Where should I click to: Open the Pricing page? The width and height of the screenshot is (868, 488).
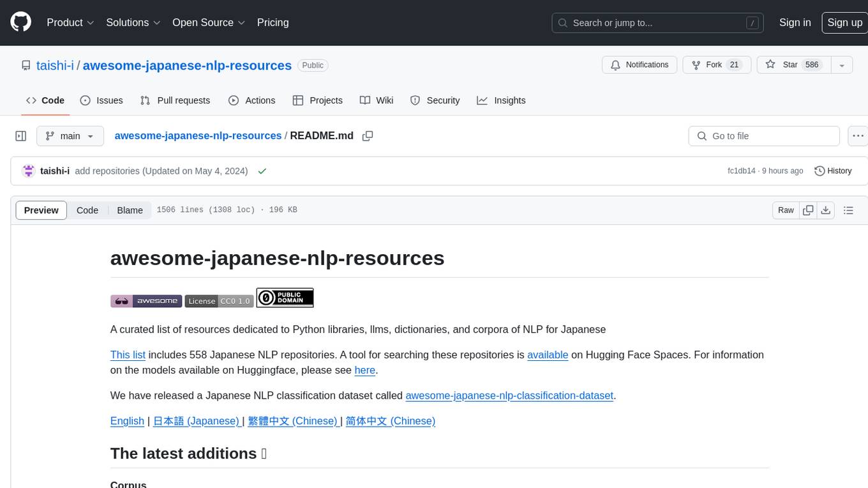273,22
